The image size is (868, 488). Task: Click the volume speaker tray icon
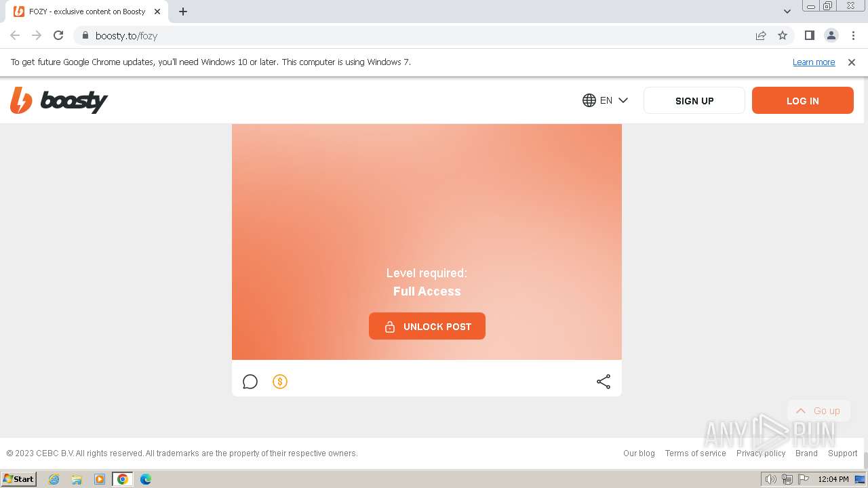coord(770,479)
